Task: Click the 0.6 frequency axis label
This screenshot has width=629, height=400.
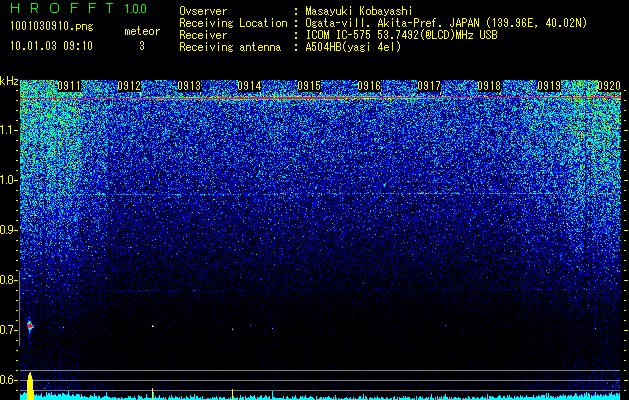Action: 9,380
